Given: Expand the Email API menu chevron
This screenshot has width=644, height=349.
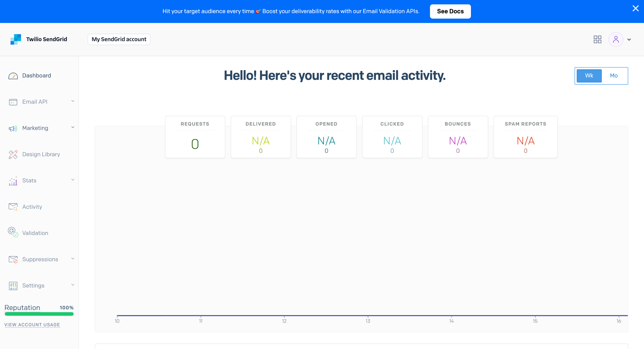Looking at the screenshot, I should (73, 101).
